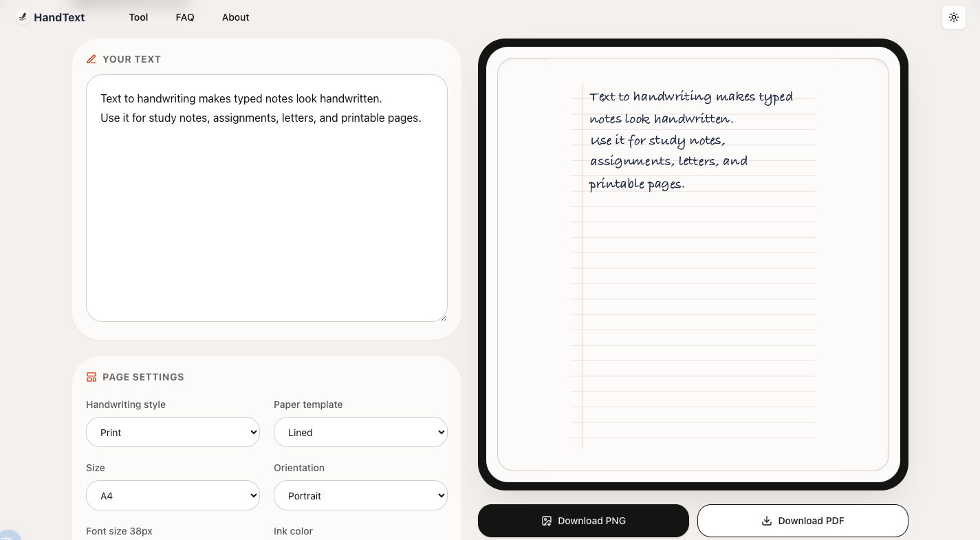
Task: Click the pencil icon beside YOUR TEXT
Action: point(91,59)
